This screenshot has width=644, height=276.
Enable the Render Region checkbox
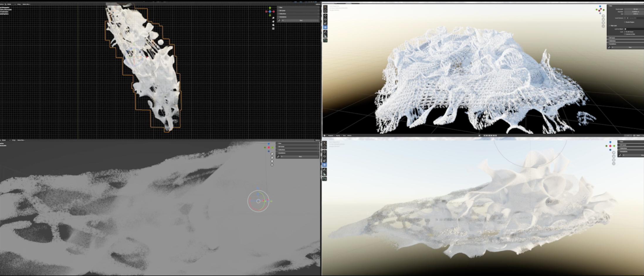click(x=625, y=22)
